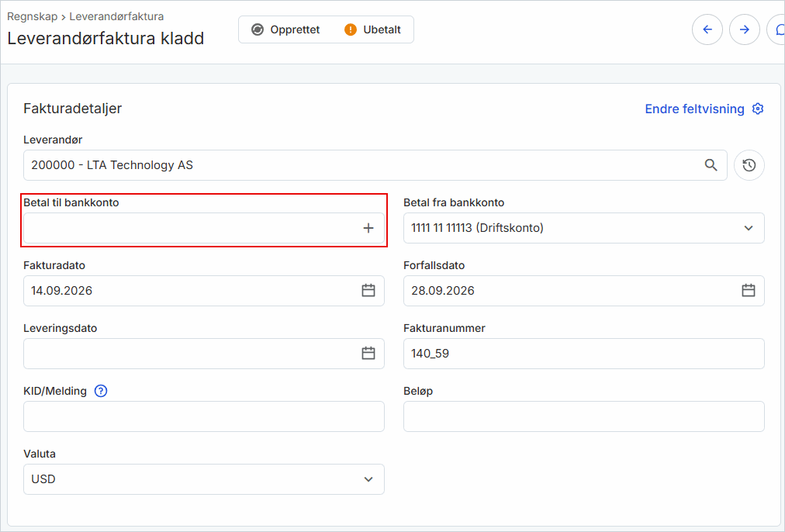Open the Leverandørfaktura breadcrumb

click(116, 16)
